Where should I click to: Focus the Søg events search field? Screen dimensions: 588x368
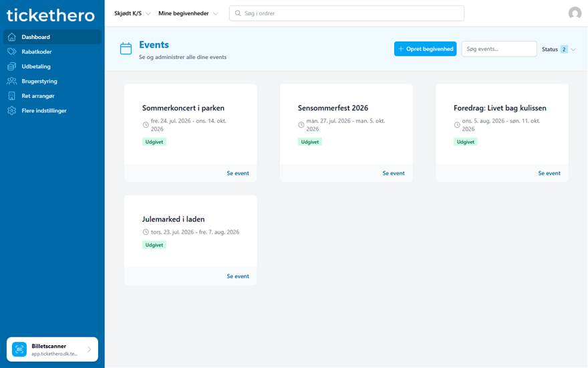click(x=499, y=49)
